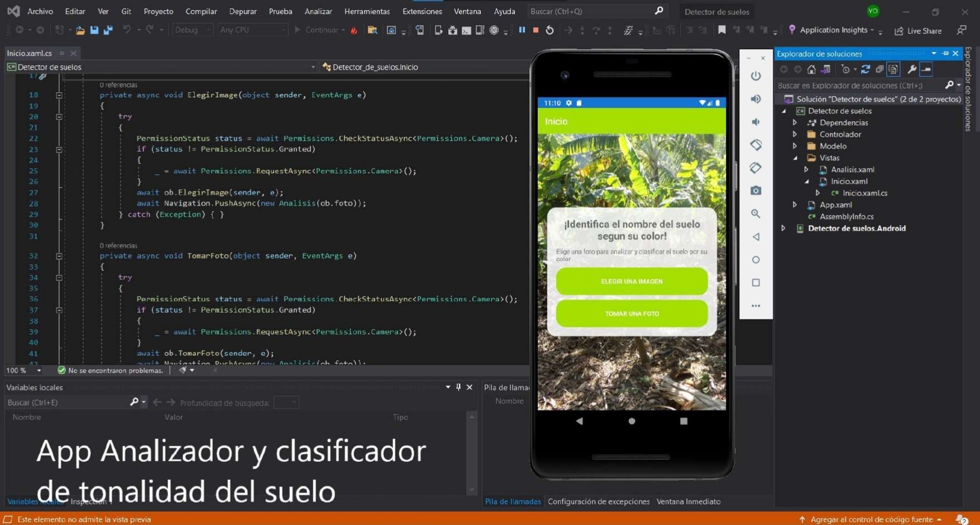
Task: Stop debugging with the red square
Action: (536, 30)
